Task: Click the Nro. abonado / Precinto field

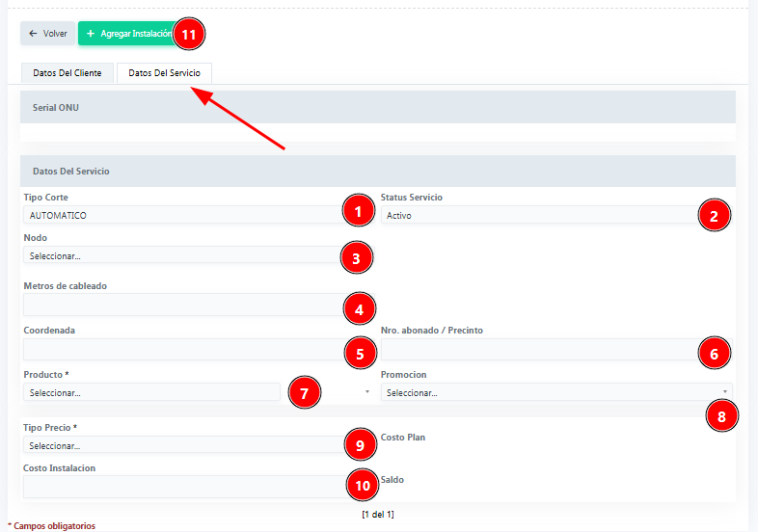Action: click(x=538, y=350)
